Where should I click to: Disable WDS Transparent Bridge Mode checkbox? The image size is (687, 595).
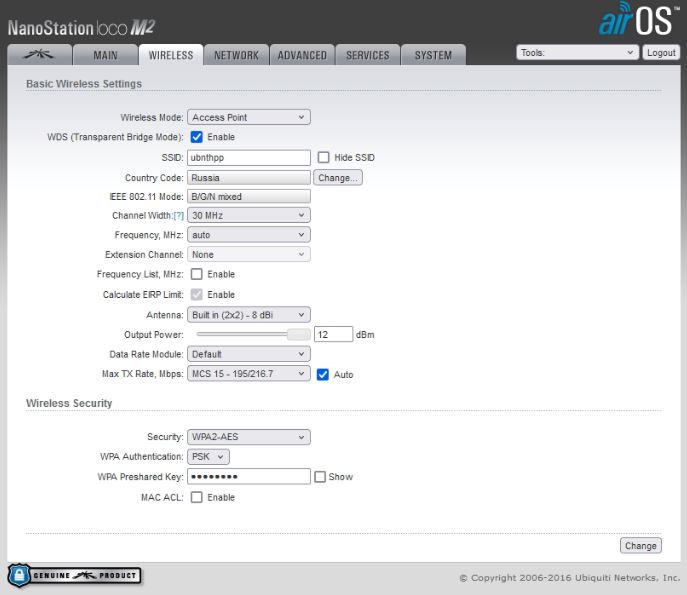coord(197,137)
